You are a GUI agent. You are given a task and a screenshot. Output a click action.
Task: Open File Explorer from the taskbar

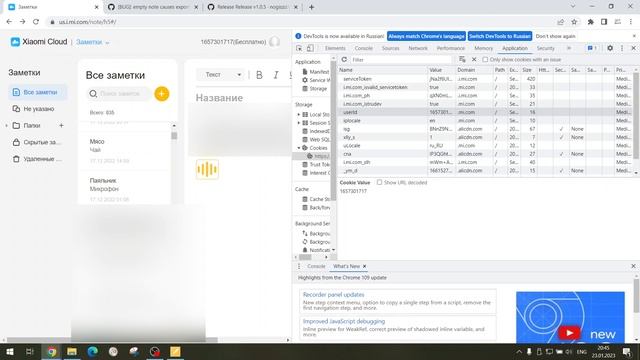click(x=72, y=351)
